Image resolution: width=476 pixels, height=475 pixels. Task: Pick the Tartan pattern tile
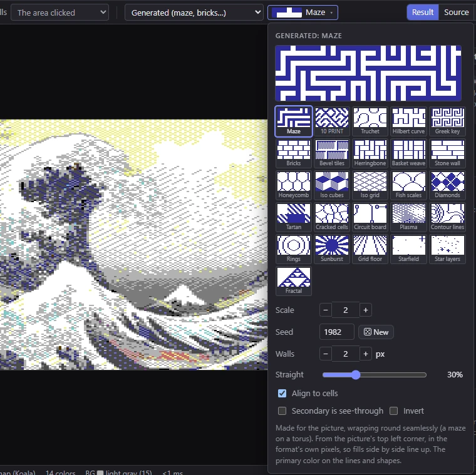[294, 217]
